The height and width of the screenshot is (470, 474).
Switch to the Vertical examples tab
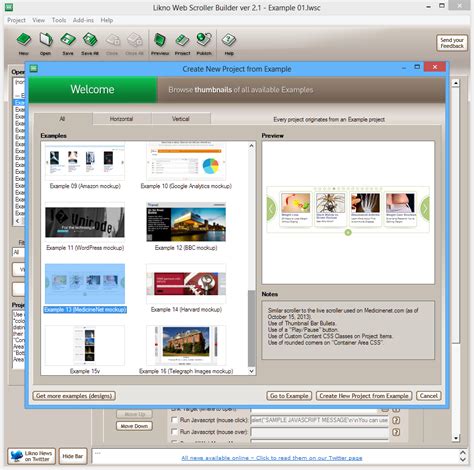(181, 119)
